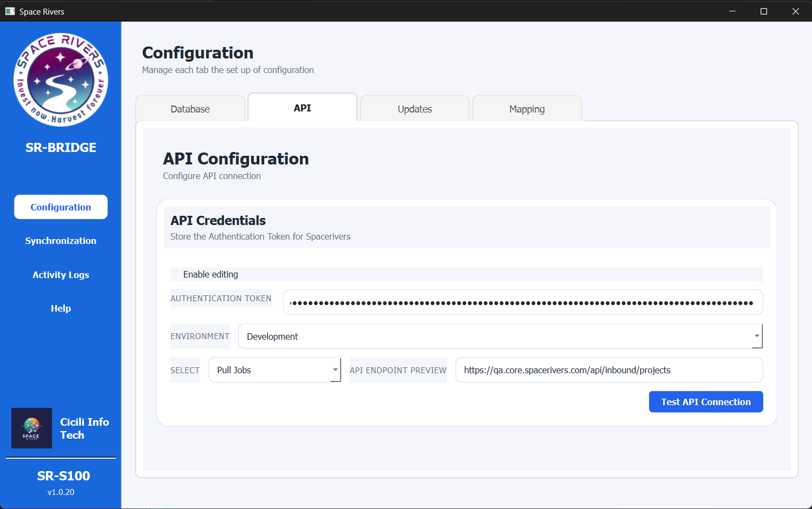The image size is (812, 509).
Task: Open the Pull Jobs select dropdown
Action: 274,370
